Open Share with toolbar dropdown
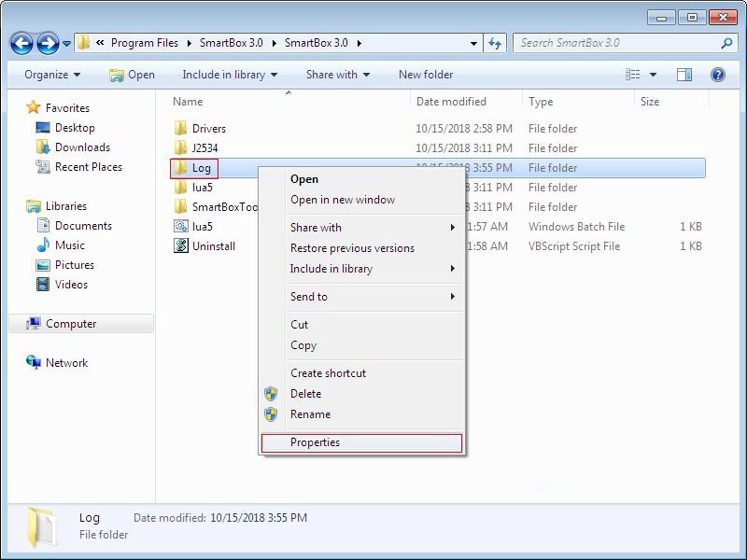The image size is (747, 560). (x=338, y=75)
